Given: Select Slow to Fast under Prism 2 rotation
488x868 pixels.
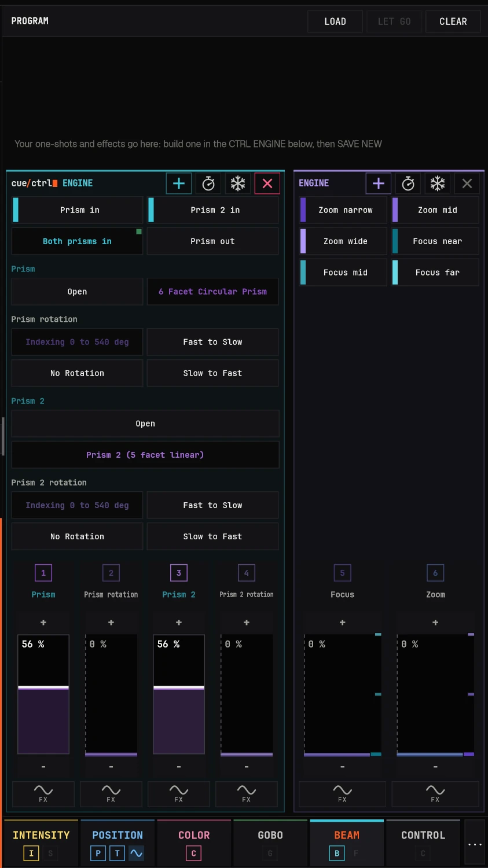Looking at the screenshot, I should tap(212, 536).
